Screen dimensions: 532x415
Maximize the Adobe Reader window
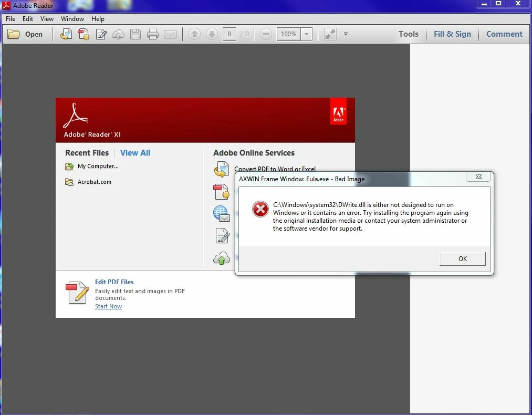point(498,4)
